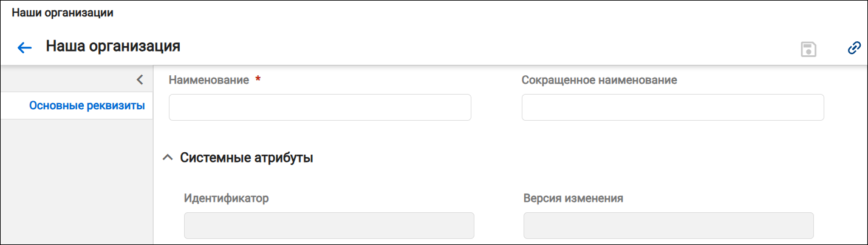868x245 pixels.
Task: Click the red required asterisk marker
Action: (x=258, y=79)
